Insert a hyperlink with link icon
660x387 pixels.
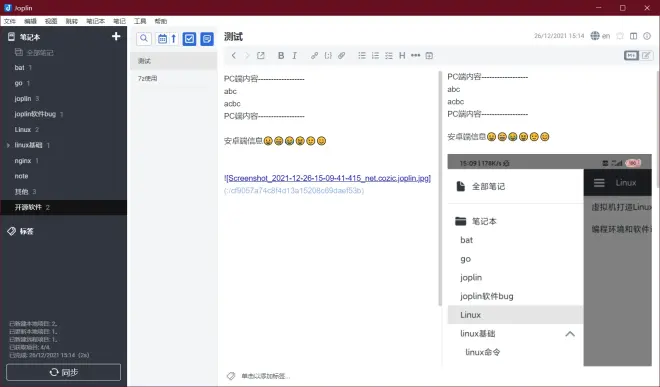pyautogui.click(x=314, y=56)
